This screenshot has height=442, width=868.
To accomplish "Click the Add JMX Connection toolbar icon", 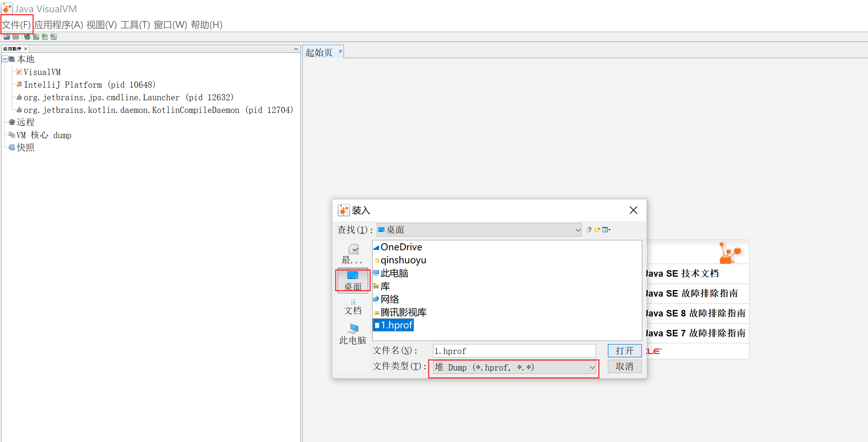I will pos(36,37).
